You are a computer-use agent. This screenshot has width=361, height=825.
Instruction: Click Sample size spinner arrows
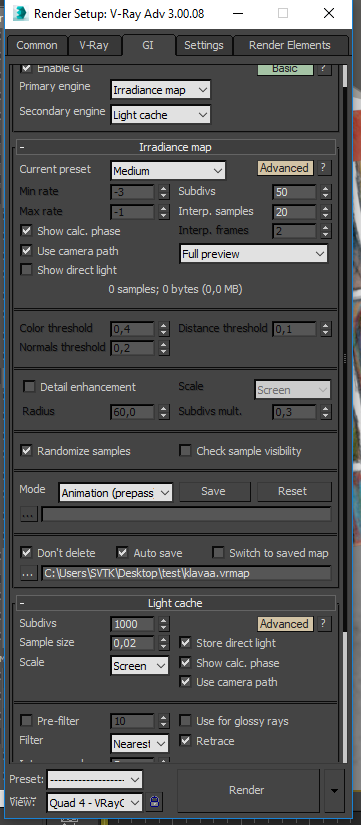pos(164,643)
